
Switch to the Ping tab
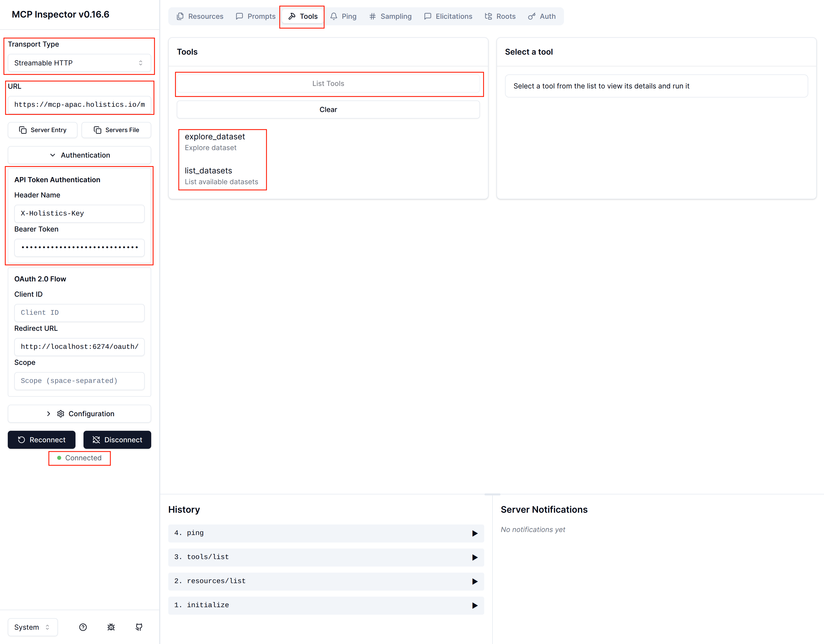tap(343, 16)
